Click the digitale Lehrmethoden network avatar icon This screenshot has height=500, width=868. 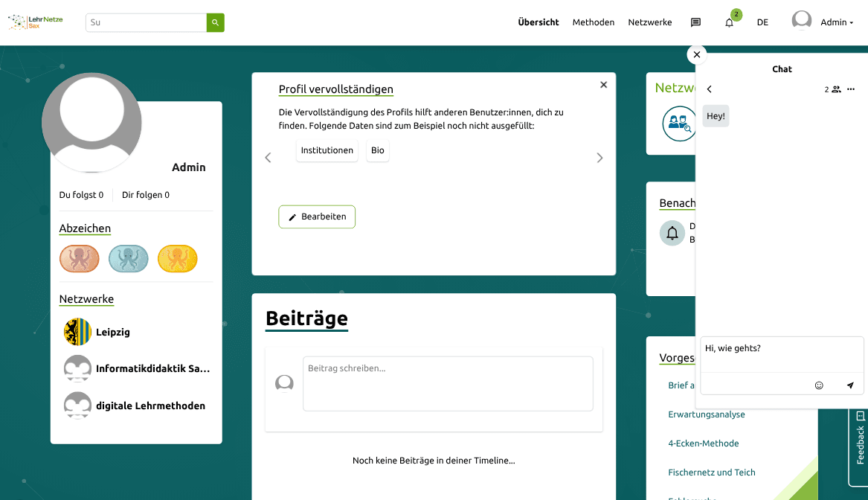(x=77, y=406)
